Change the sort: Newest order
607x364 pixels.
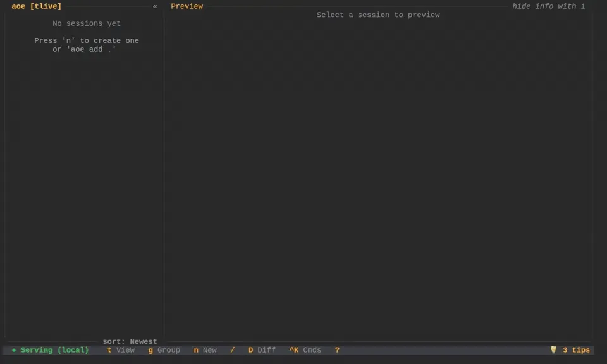pos(130,341)
